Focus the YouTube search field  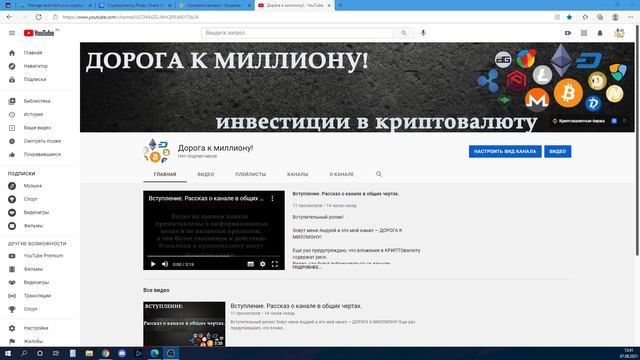point(297,33)
